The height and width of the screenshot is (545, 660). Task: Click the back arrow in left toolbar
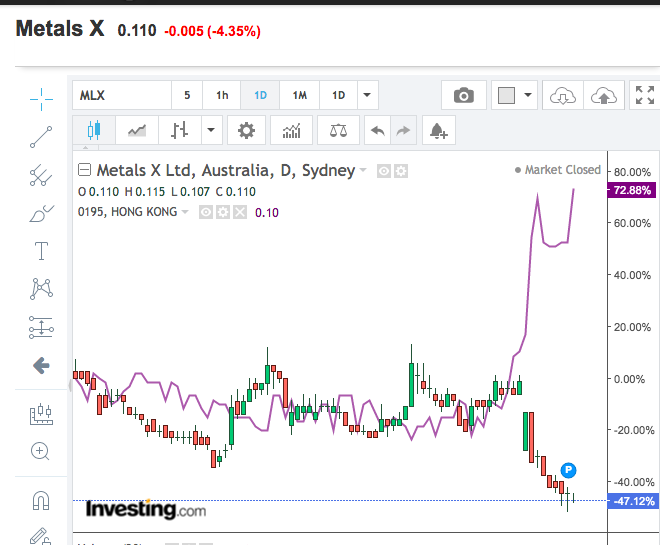pyautogui.click(x=41, y=365)
